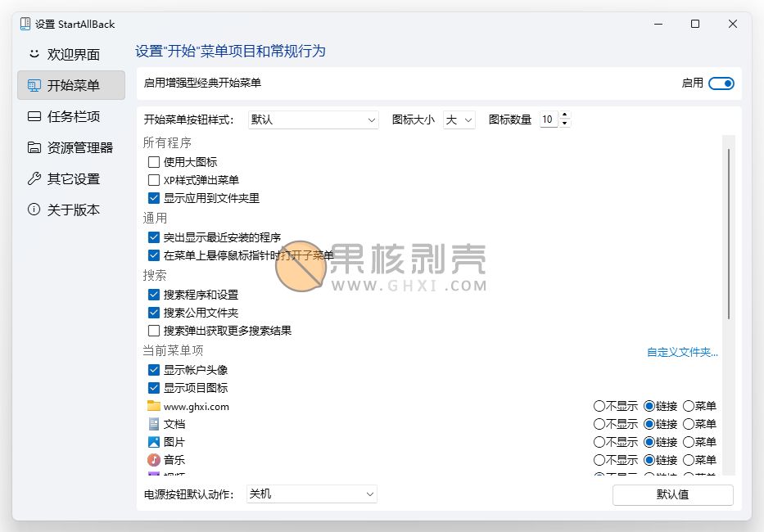This screenshot has width=764, height=532.
Task: Click the 所有程序 section heading
Action: [167, 142]
